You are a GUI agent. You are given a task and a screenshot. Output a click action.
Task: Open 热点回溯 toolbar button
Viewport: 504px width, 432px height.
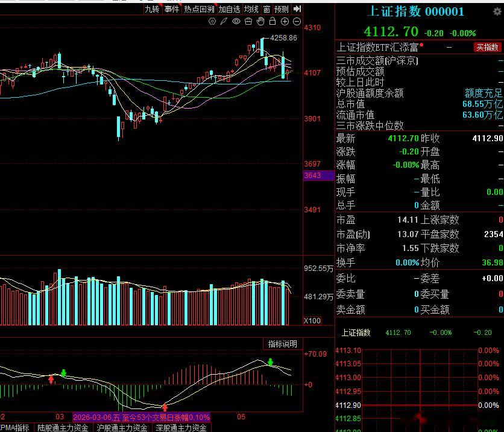(x=199, y=9)
